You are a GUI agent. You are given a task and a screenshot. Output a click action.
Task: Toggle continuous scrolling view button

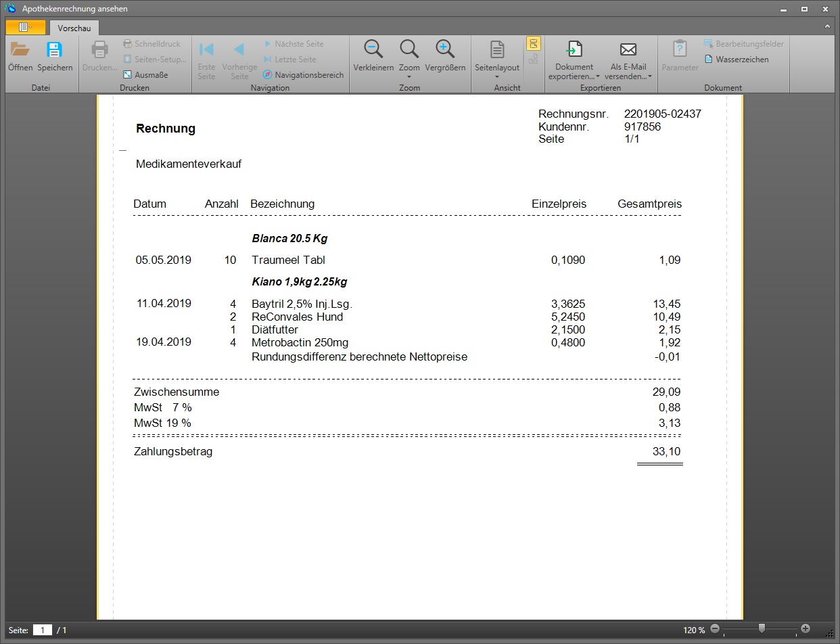coord(534,44)
